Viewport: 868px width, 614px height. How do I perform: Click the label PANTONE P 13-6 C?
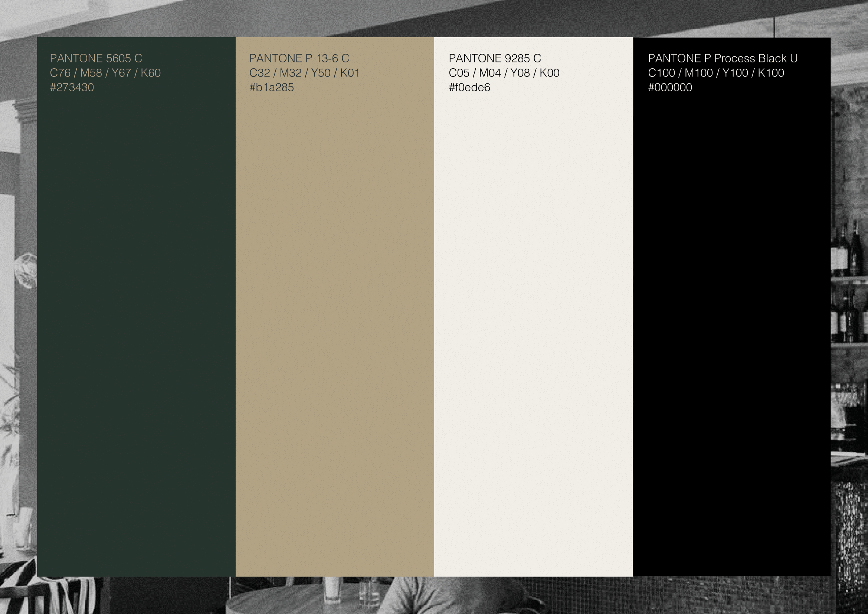tap(299, 59)
